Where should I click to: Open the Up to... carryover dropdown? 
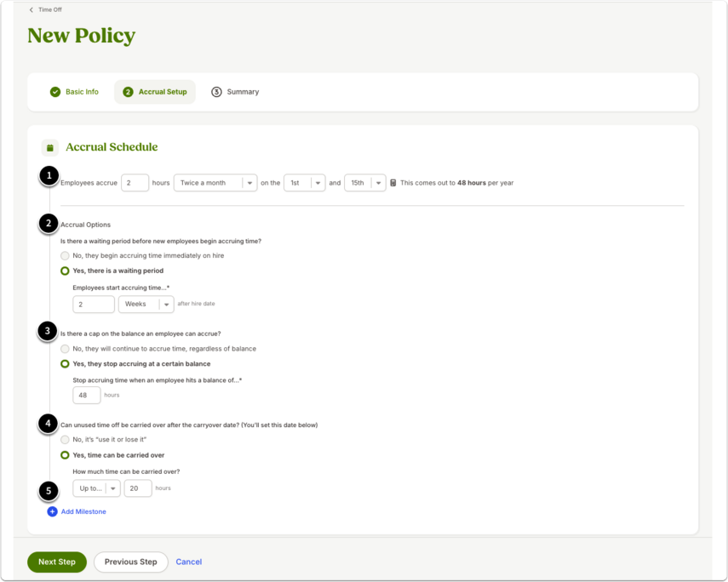tap(96, 488)
